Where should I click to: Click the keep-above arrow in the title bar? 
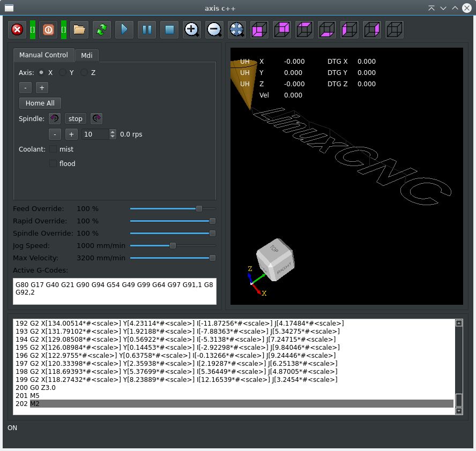click(432, 8)
